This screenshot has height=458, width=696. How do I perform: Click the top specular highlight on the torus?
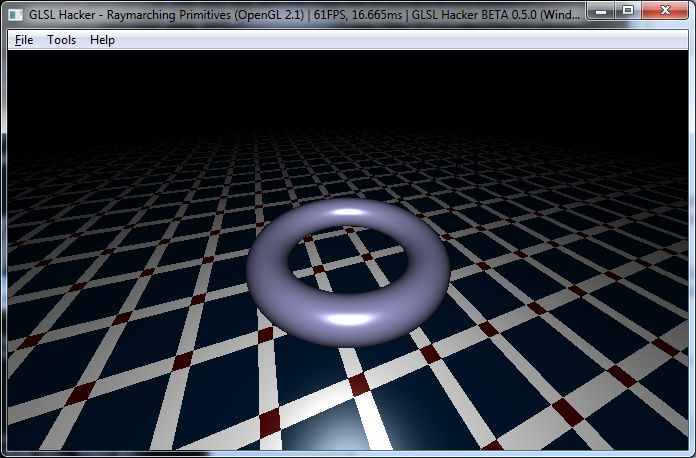coord(349,212)
